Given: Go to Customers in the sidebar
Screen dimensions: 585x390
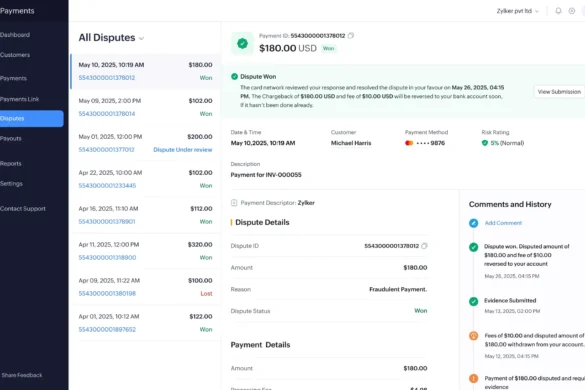Looking at the screenshot, I should [x=15, y=55].
